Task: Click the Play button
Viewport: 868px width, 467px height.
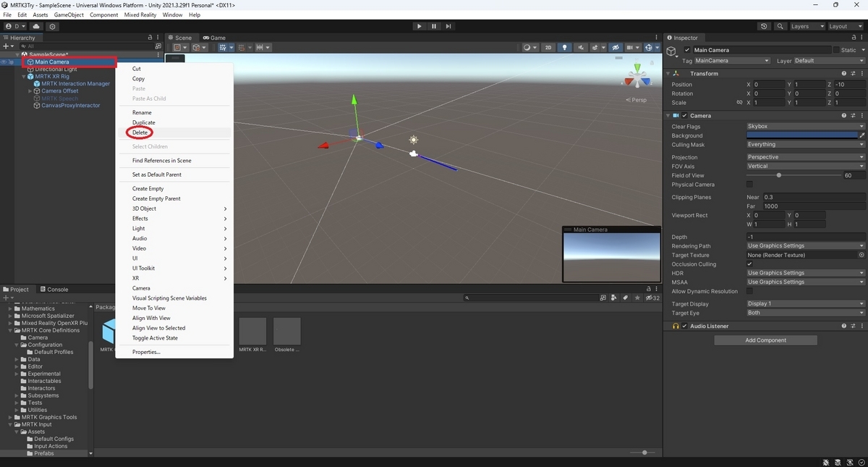Action: point(419,26)
